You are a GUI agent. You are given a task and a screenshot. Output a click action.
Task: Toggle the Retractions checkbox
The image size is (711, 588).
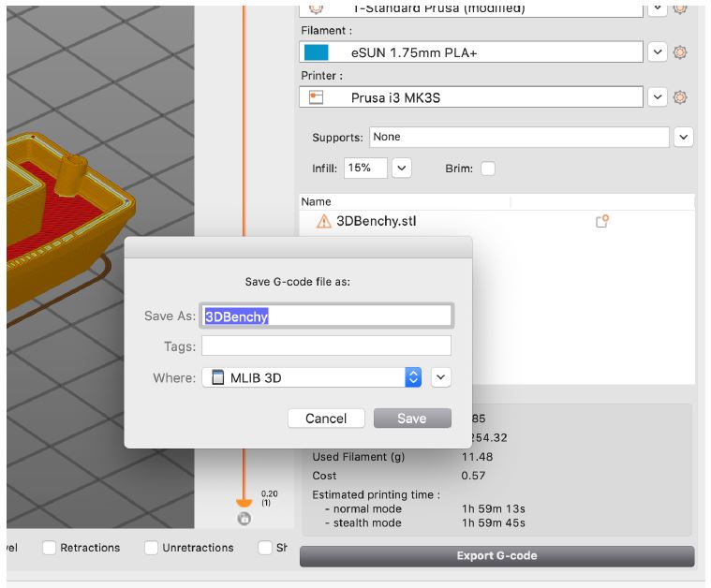point(49,547)
